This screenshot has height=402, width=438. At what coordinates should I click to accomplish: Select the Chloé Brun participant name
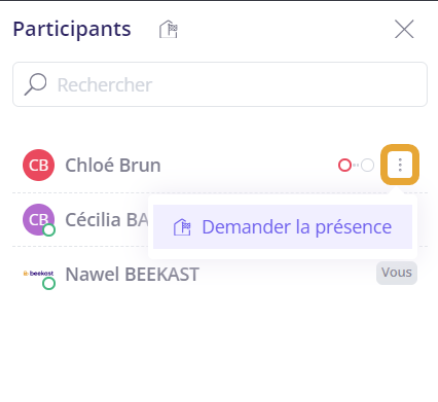tap(113, 165)
